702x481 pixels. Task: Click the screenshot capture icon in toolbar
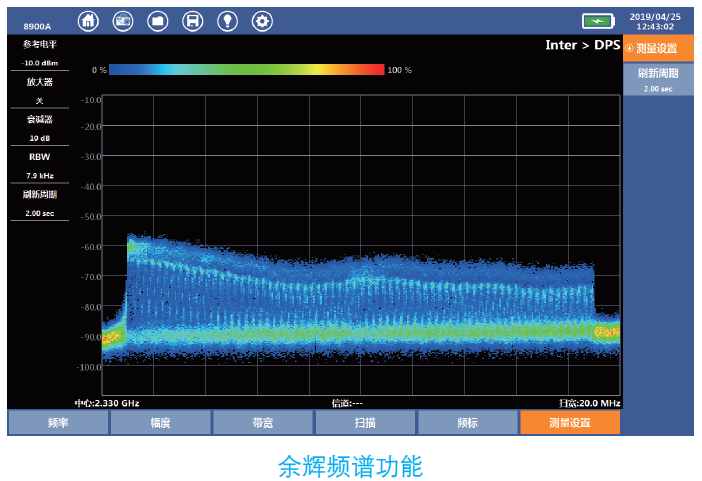point(123,20)
